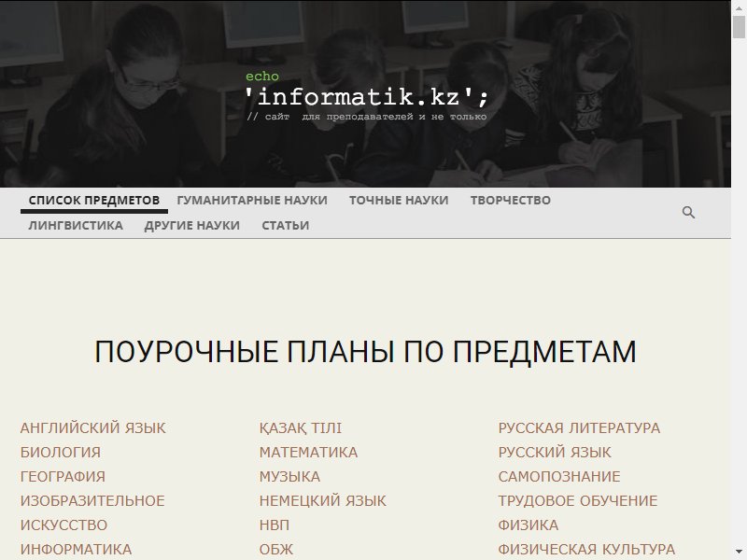Select the ДРУГИЕ НАУКИ menu item
Screen dimensions: 747x560
(192, 225)
